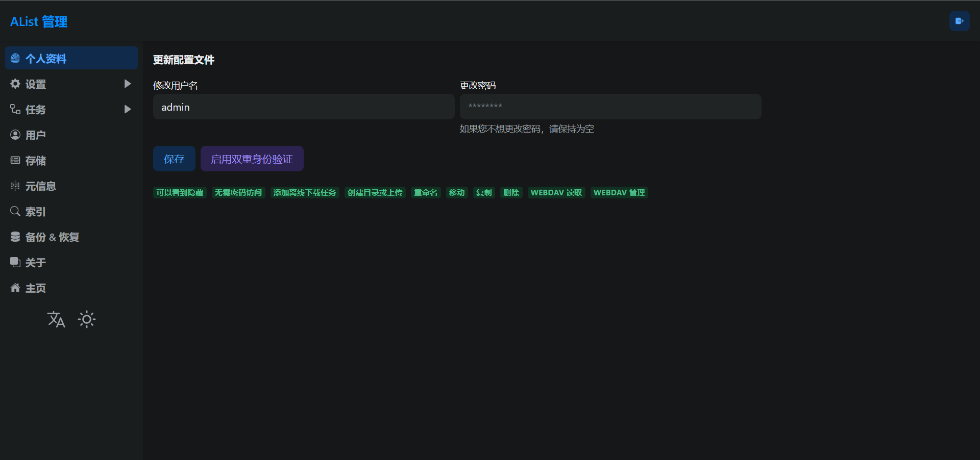Screen dimensions: 980x460
Task: Click the 删除 permission tag
Action: point(511,192)
